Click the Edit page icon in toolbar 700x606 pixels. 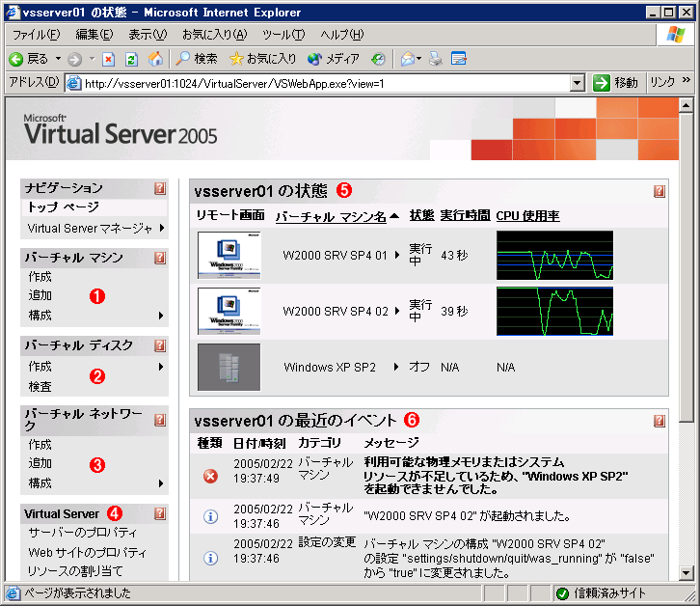[459, 59]
